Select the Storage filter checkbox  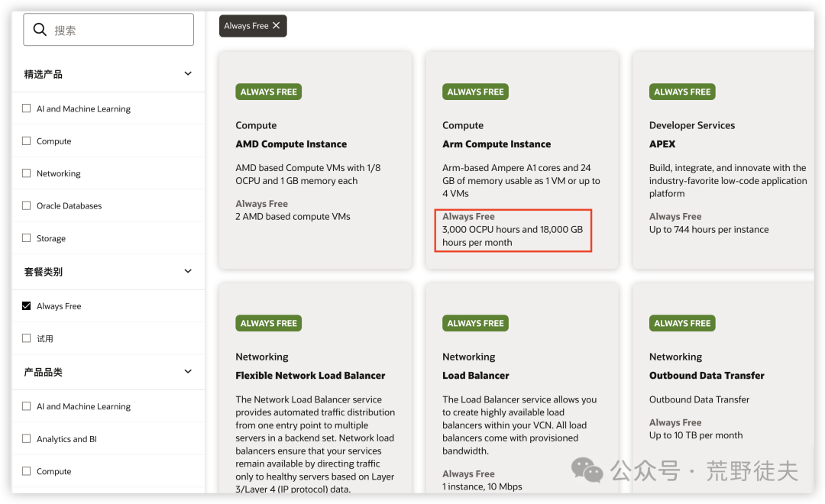[x=27, y=238]
